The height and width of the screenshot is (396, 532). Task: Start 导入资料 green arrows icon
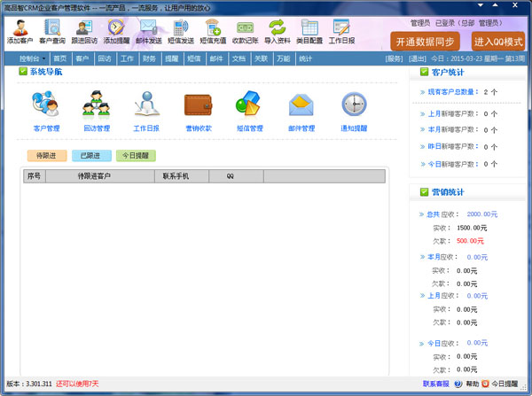pos(278,32)
